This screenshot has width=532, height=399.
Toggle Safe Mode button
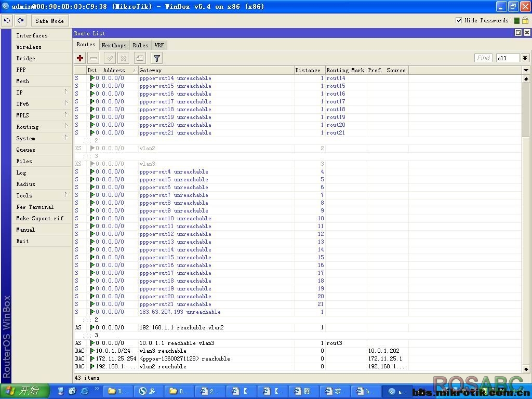click(49, 21)
